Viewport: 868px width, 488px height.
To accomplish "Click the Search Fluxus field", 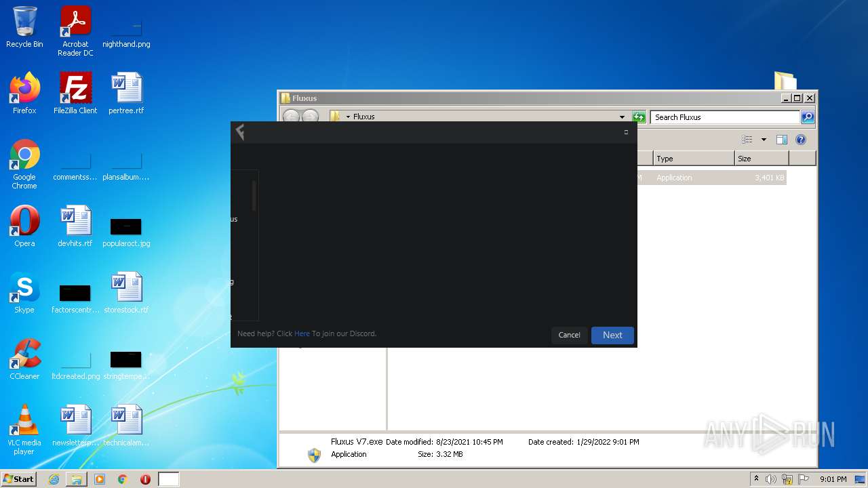I will coord(725,117).
